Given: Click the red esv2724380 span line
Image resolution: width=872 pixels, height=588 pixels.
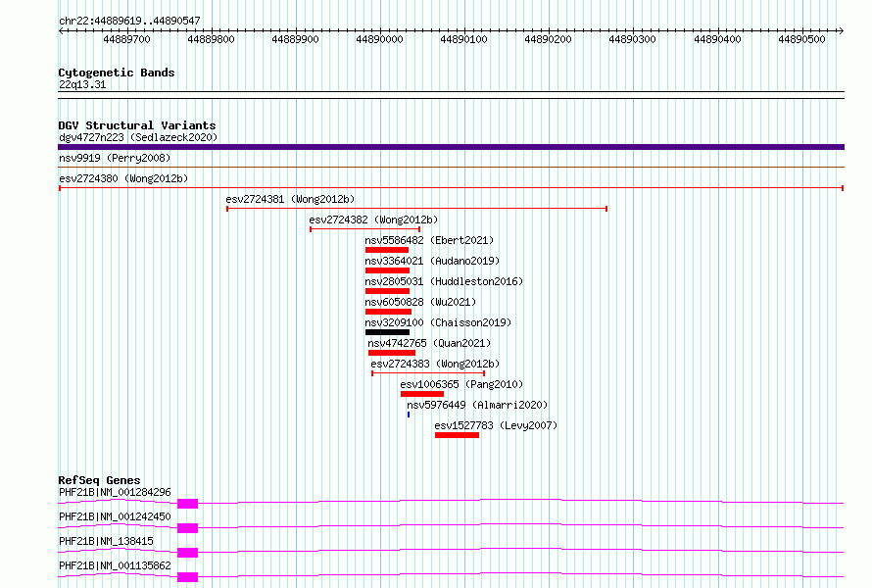Looking at the screenshot, I should coord(451,188).
